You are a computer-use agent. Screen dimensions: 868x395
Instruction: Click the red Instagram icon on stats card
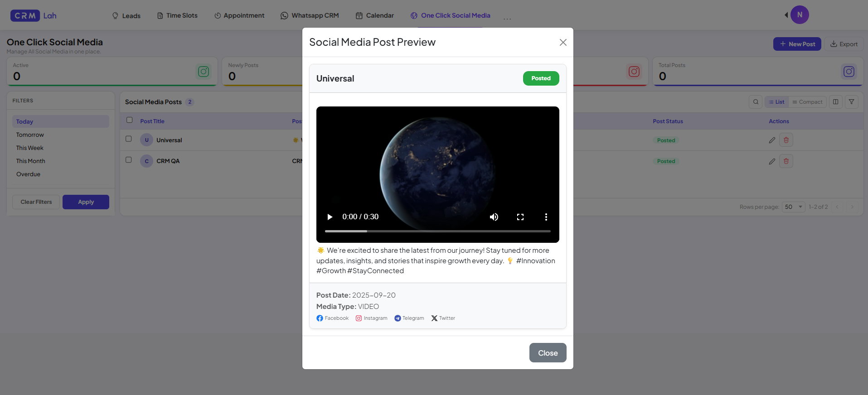click(634, 72)
